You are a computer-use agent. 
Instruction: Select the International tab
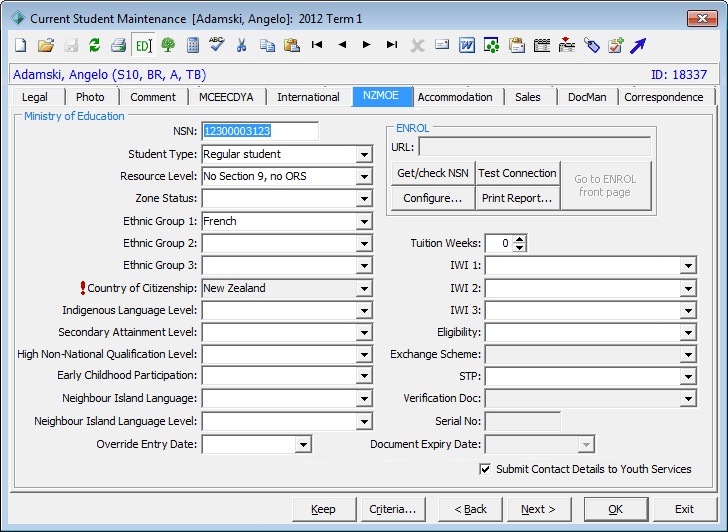point(308,97)
